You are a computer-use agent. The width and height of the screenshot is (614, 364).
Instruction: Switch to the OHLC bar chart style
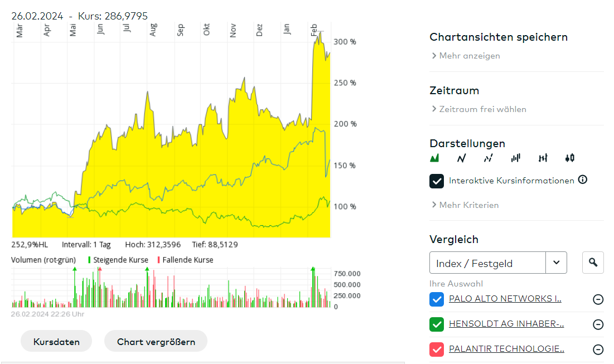pyautogui.click(x=542, y=158)
